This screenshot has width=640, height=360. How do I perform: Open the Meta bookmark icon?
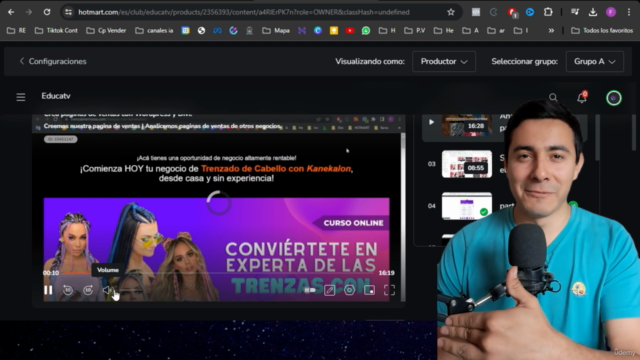217,31
